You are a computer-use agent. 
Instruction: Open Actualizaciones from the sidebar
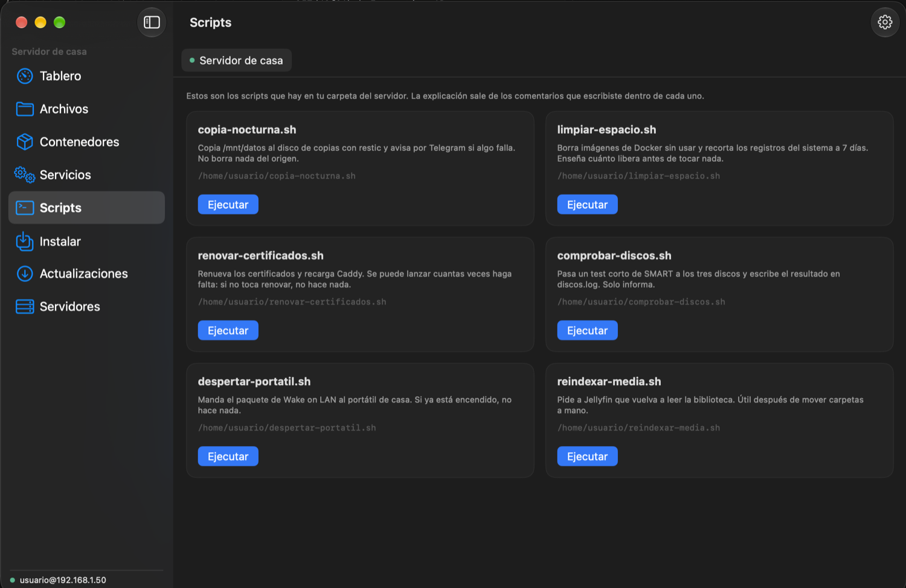point(86,273)
